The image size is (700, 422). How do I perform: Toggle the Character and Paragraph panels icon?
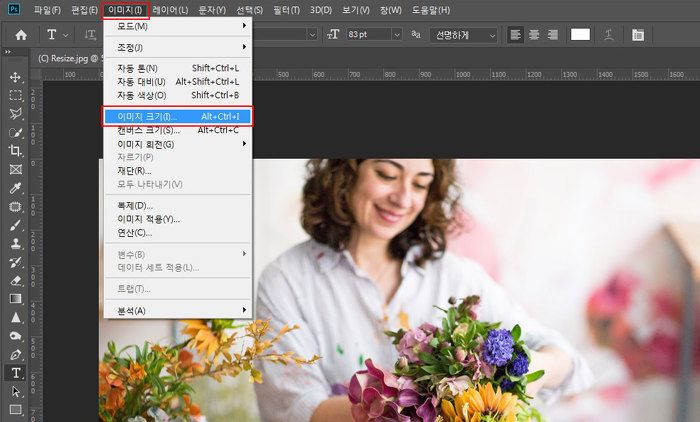(638, 35)
